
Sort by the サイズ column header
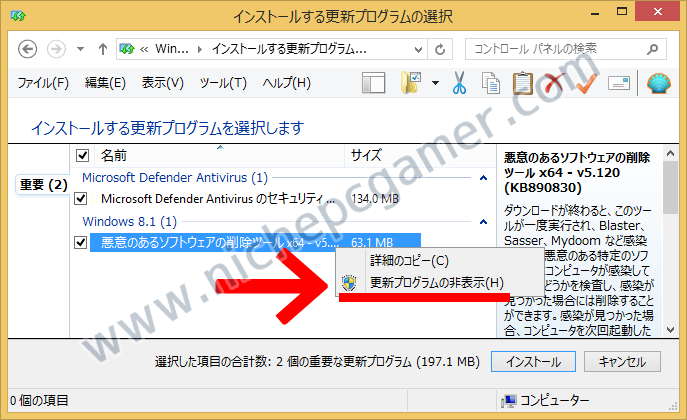[x=366, y=155]
